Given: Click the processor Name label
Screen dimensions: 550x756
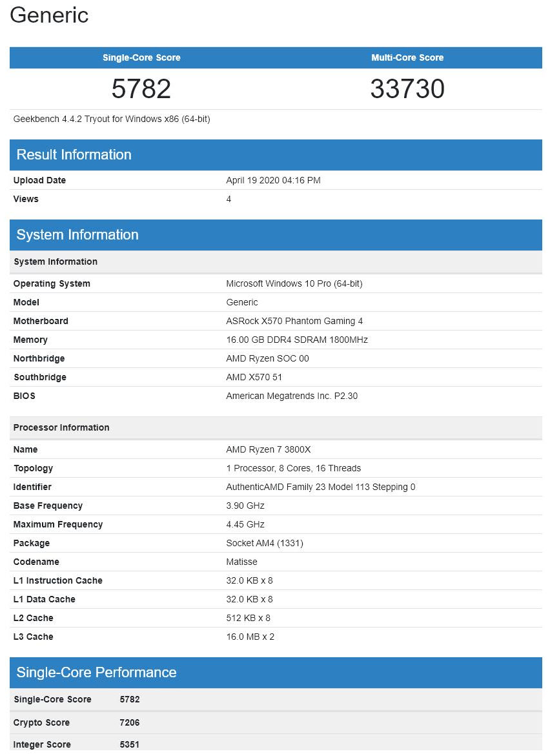Looking at the screenshot, I should pyautogui.click(x=25, y=450).
